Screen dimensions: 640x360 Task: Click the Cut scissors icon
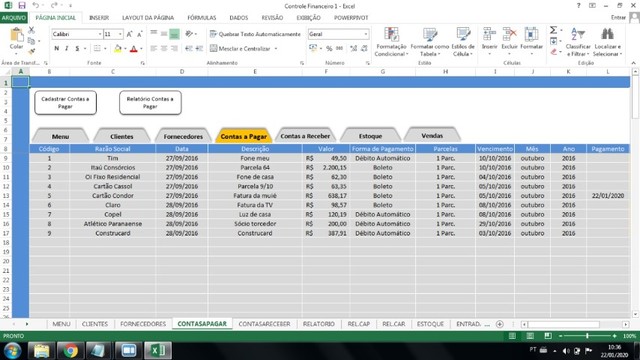31,30
